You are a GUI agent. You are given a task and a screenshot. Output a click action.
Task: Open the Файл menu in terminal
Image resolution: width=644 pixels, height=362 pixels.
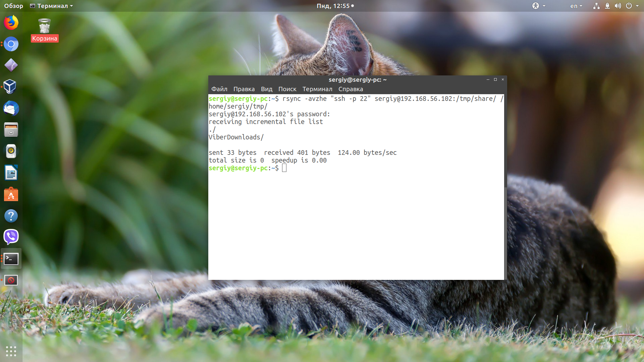click(219, 89)
